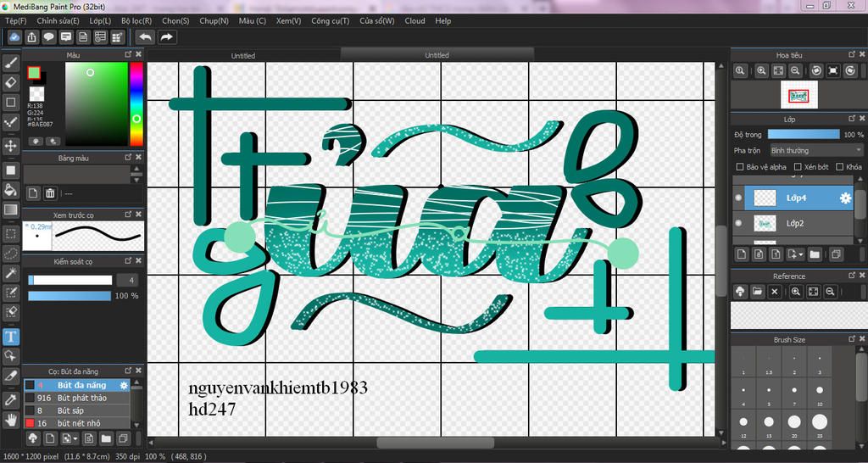Select Bút phát thảo brush
The image size is (868, 463).
77,399
